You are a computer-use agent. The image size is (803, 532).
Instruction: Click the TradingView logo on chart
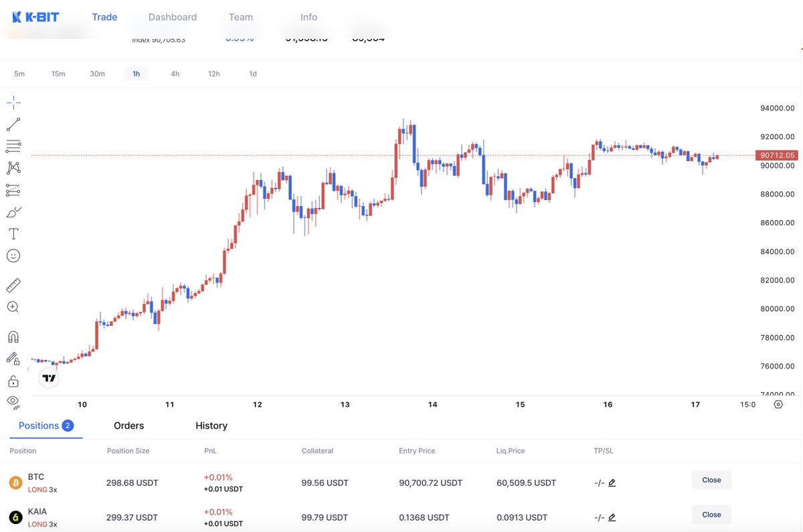50,378
